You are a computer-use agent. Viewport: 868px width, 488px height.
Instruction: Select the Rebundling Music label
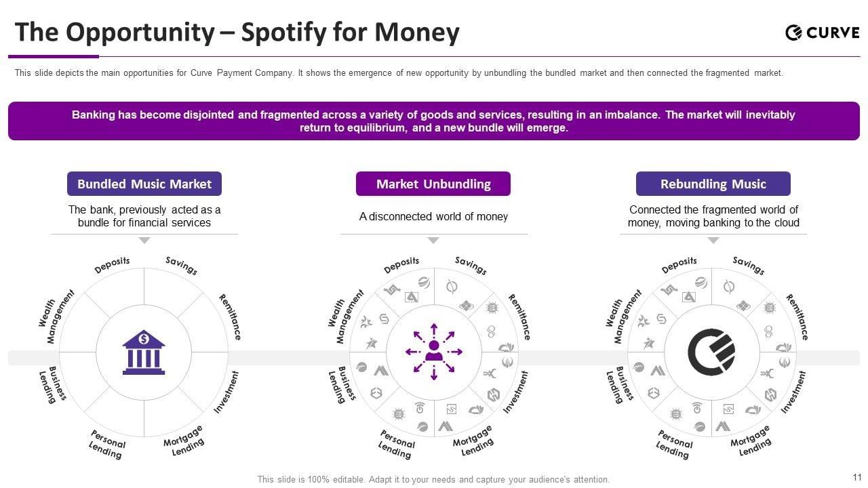pyautogui.click(x=713, y=184)
